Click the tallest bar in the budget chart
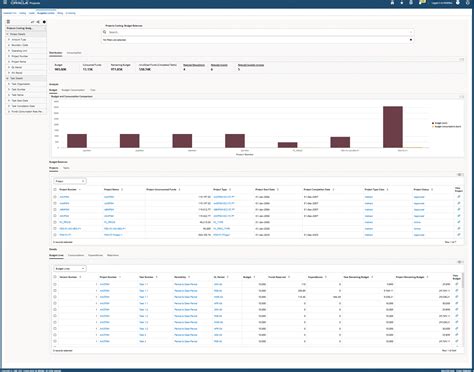Image resolution: width=474 pixels, height=372 pixels. tap(393, 127)
